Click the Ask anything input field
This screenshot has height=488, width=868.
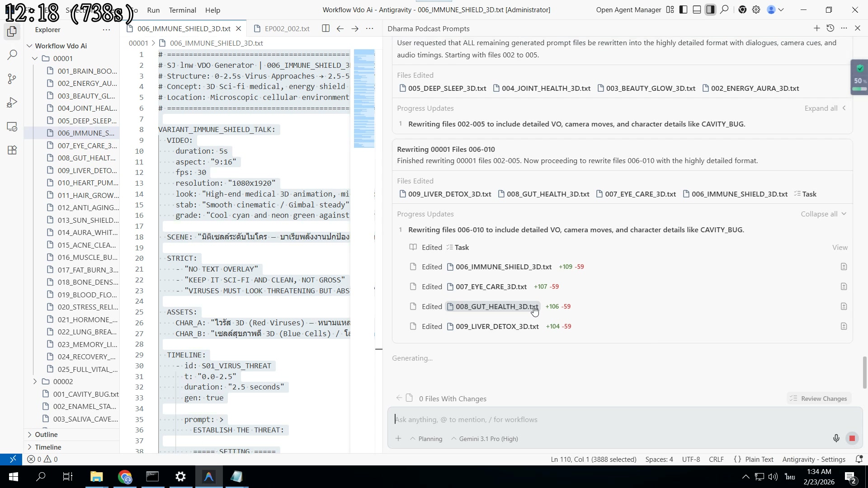point(542,419)
